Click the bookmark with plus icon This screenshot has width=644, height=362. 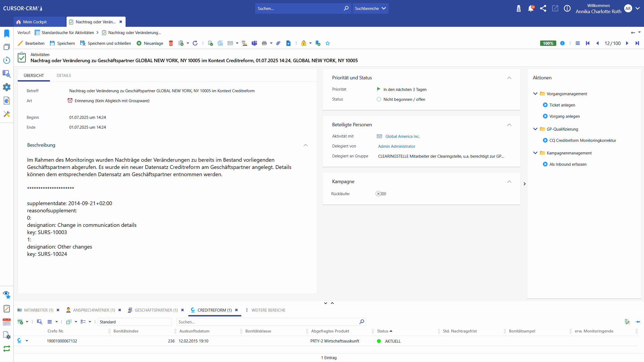point(318,43)
